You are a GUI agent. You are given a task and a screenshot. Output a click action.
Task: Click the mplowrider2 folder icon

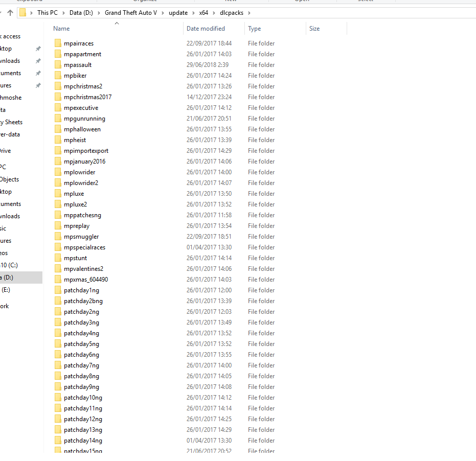[58, 182]
